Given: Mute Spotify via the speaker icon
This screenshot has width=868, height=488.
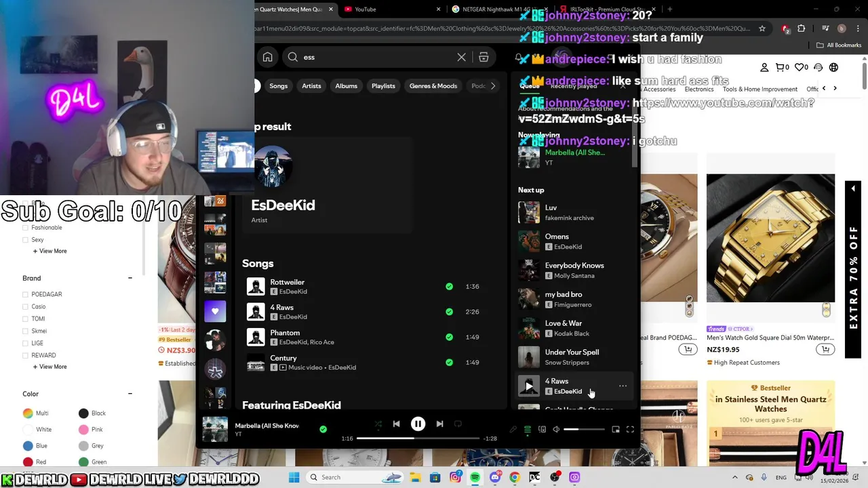Looking at the screenshot, I should 556,430.
